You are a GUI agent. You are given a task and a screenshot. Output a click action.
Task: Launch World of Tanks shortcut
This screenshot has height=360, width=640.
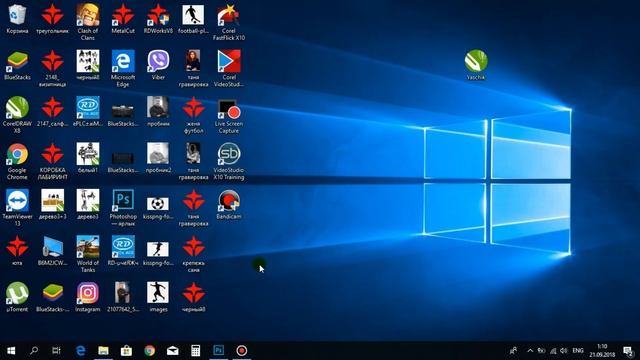(88, 255)
